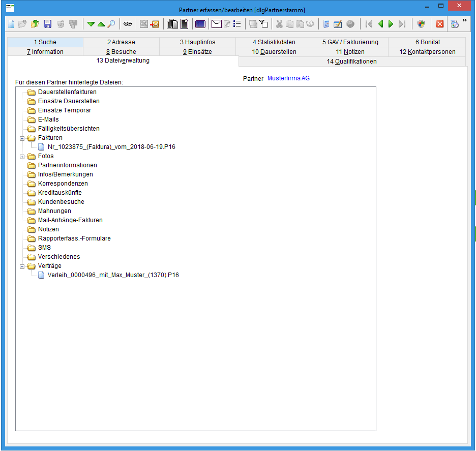This screenshot has height=451, width=476.
Task: Select the Einsätze Temporär folder
Action: pos(65,110)
